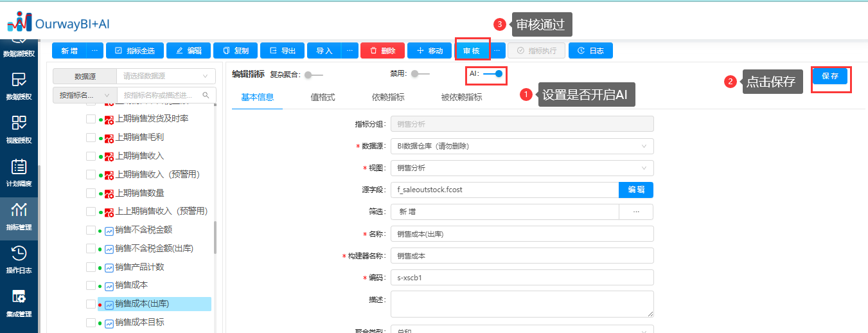
Task: Click the 描述 text area
Action: click(x=522, y=303)
